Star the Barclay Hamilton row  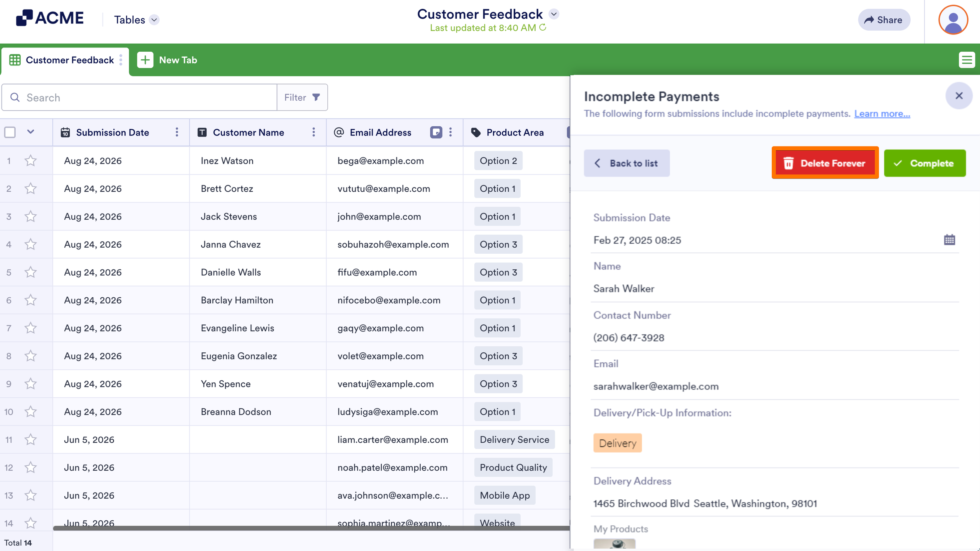pyautogui.click(x=31, y=300)
